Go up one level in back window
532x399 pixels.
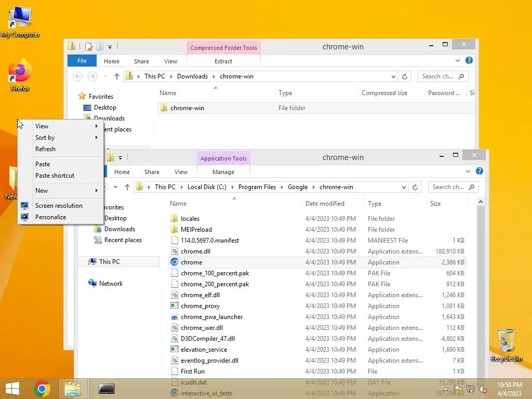[117, 76]
